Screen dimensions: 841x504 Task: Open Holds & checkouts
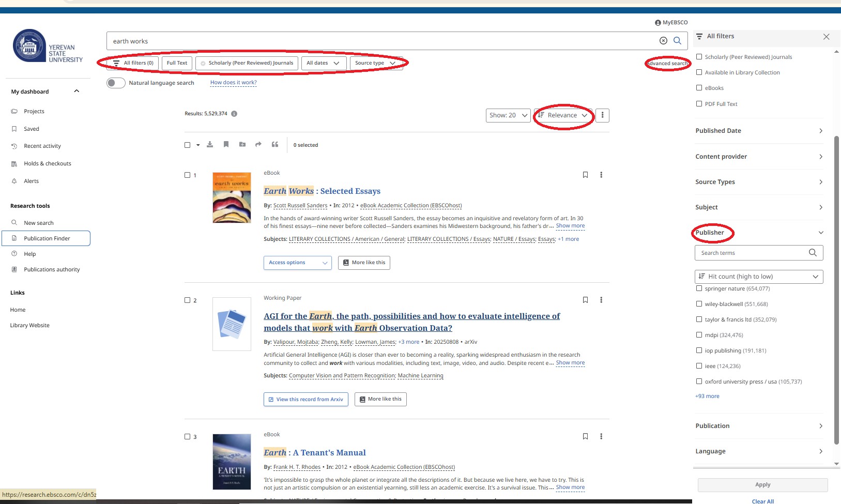[48, 164]
